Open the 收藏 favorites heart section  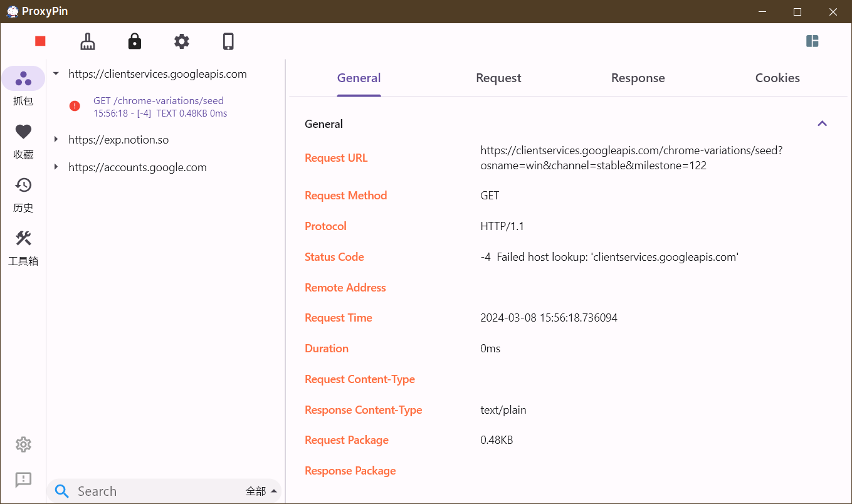click(x=23, y=140)
